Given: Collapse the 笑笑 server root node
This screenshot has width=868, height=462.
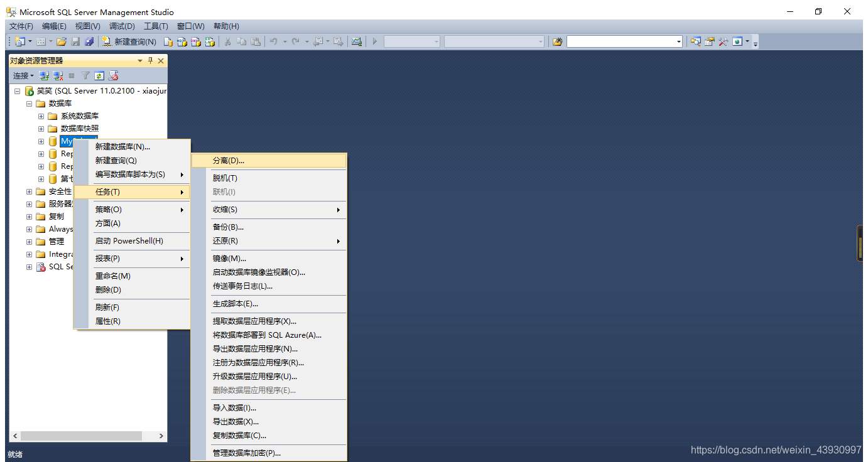Looking at the screenshot, I should (17, 91).
